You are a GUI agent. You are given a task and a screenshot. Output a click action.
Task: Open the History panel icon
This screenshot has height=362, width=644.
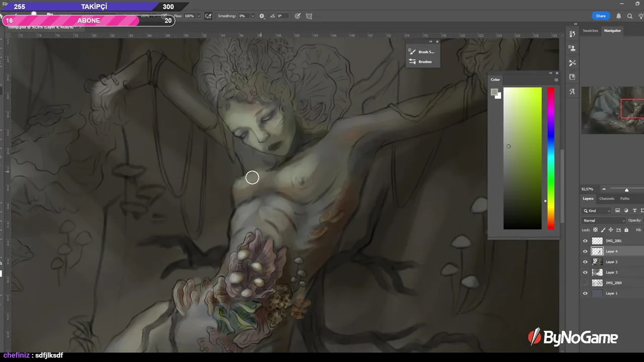pos(572,34)
